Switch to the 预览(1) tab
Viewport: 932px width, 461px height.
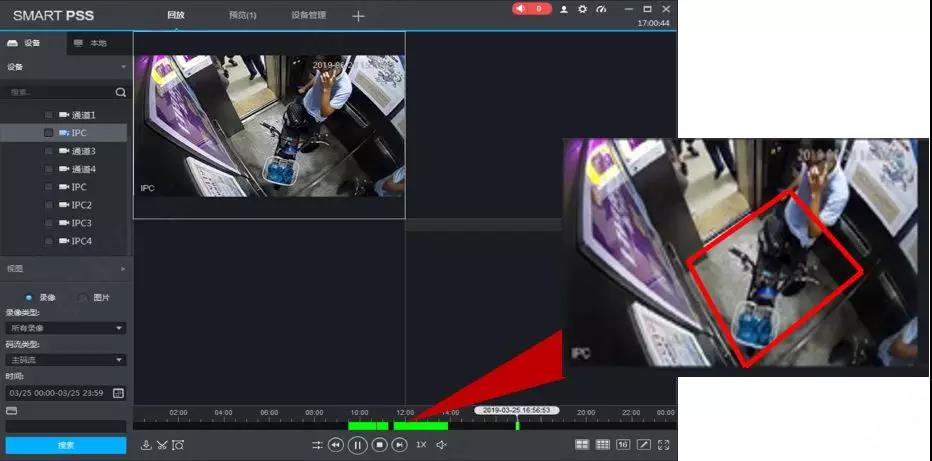pyautogui.click(x=242, y=16)
